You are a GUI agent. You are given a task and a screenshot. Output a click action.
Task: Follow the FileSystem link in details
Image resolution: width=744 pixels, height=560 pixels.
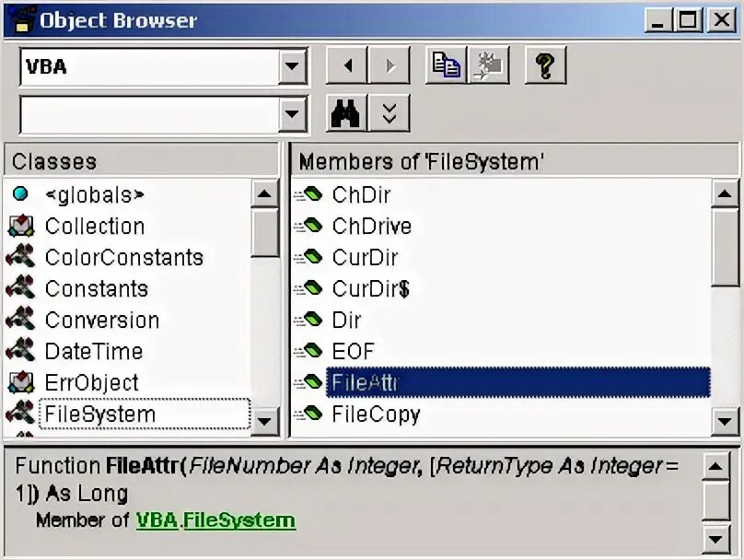[239, 520]
